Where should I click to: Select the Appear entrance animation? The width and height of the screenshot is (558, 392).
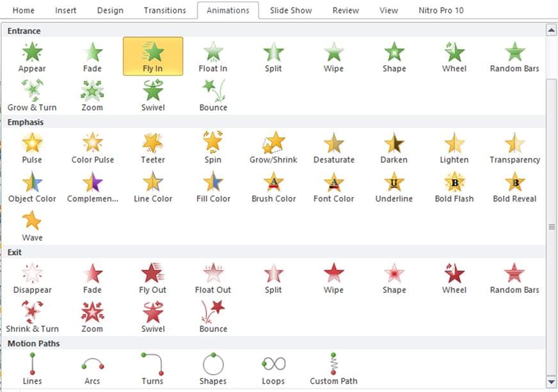coord(32,56)
